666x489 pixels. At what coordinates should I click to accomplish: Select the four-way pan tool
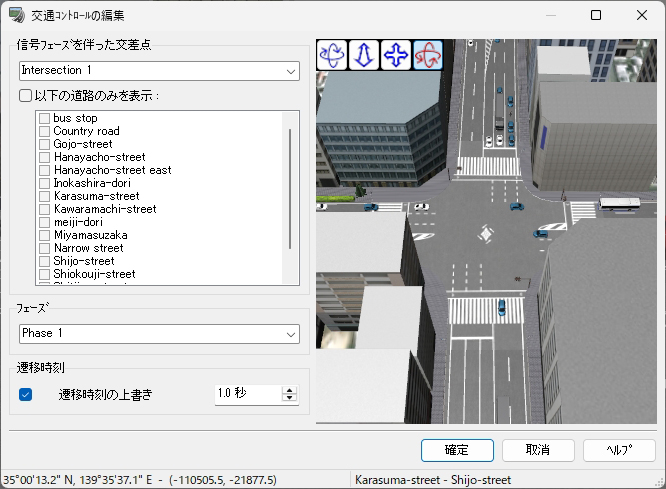pos(396,56)
